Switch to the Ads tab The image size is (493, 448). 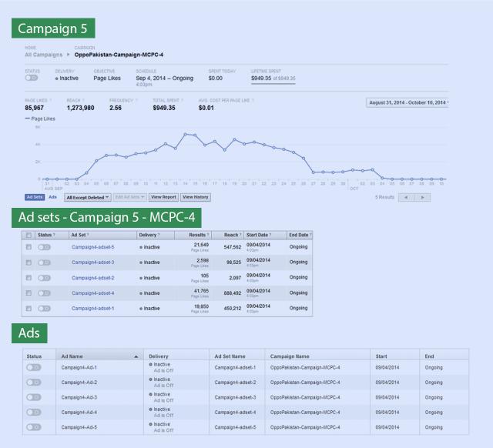(x=53, y=198)
